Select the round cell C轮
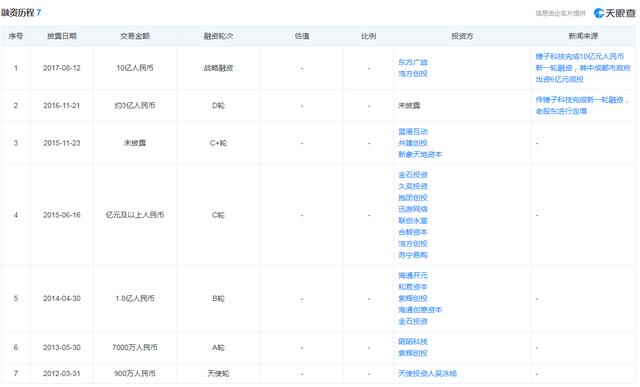Screen dimensions: 640x387 tap(218, 215)
